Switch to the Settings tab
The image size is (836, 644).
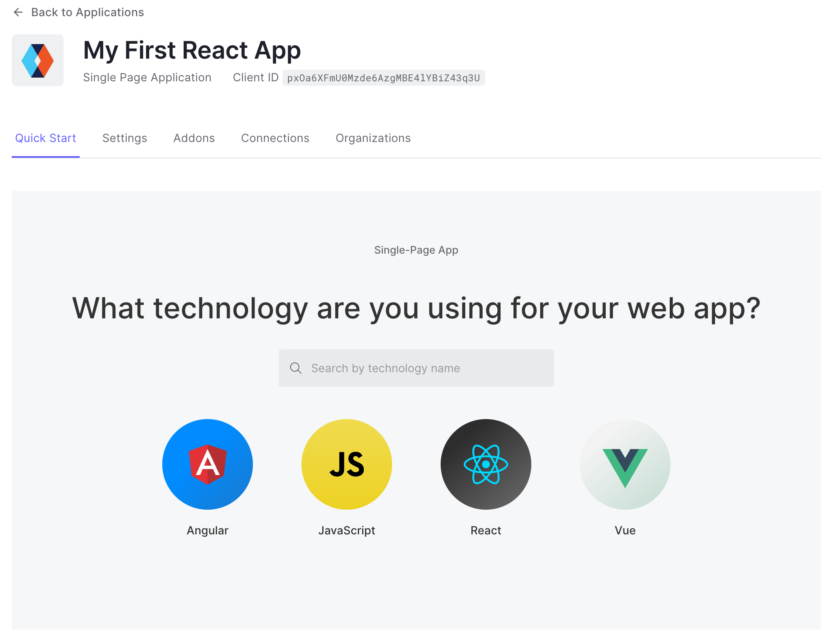click(x=125, y=138)
